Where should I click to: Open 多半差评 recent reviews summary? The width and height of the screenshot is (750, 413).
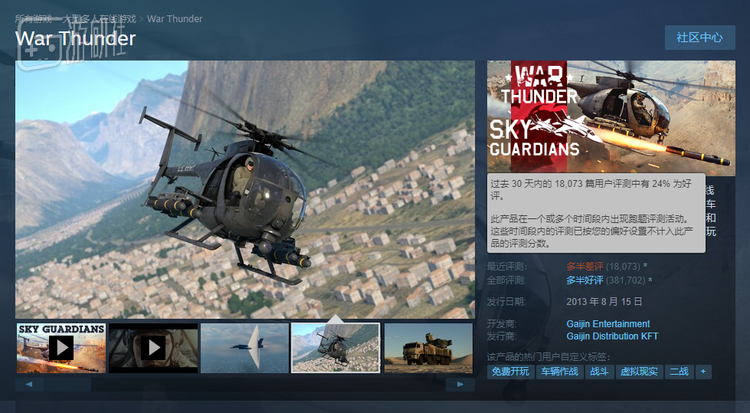pos(585,267)
